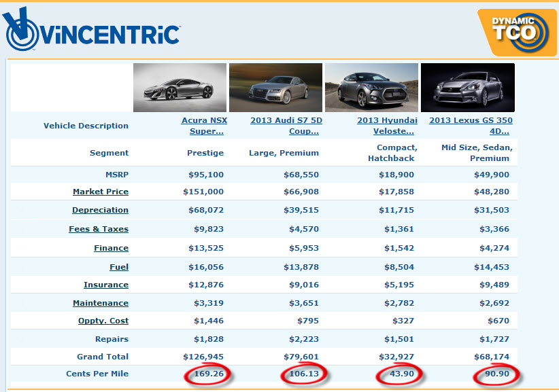Open the Hyundai Veloster photo
The height and width of the screenshot is (392, 559).
(371, 88)
